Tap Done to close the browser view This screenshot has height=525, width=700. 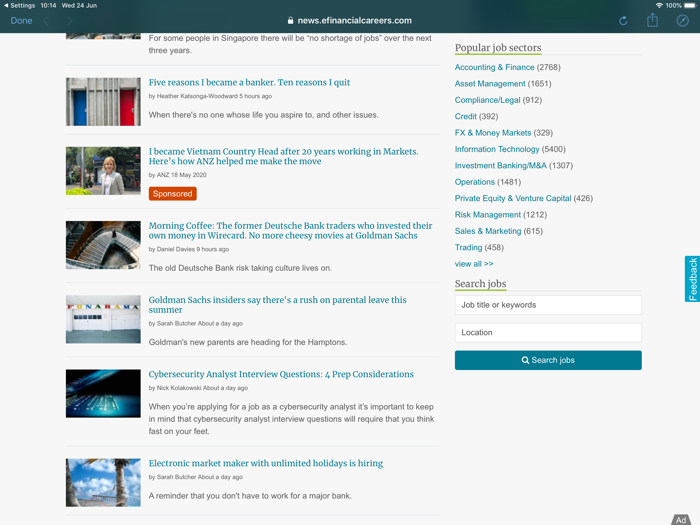pos(21,21)
